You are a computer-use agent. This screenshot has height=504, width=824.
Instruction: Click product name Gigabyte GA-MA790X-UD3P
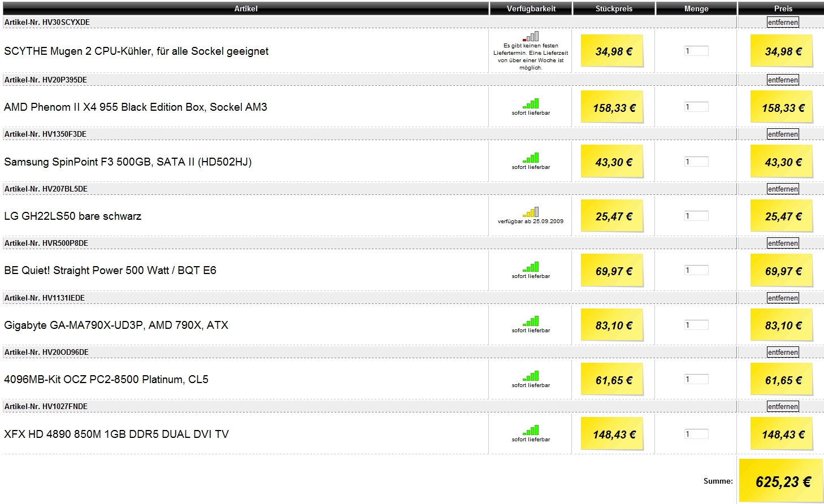click(116, 325)
